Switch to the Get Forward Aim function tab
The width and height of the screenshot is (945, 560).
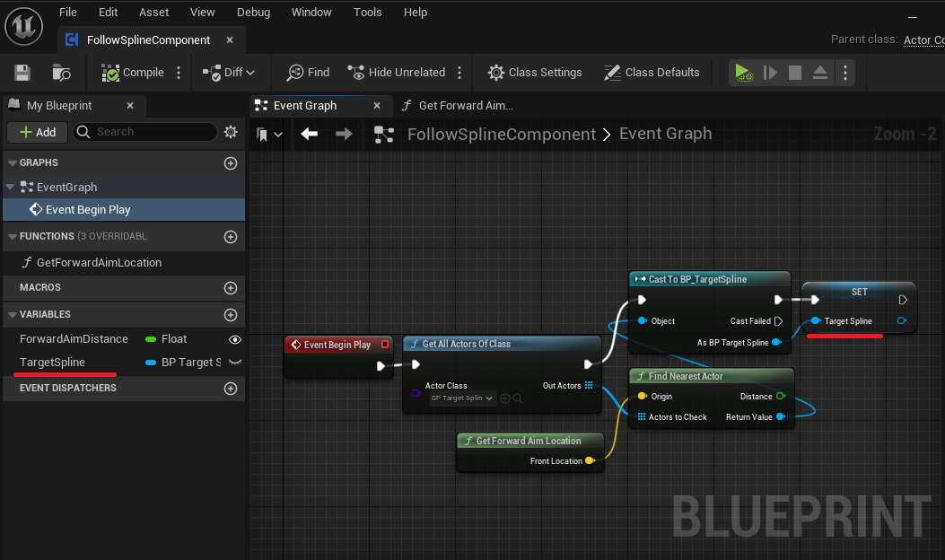pyautogui.click(x=456, y=106)
